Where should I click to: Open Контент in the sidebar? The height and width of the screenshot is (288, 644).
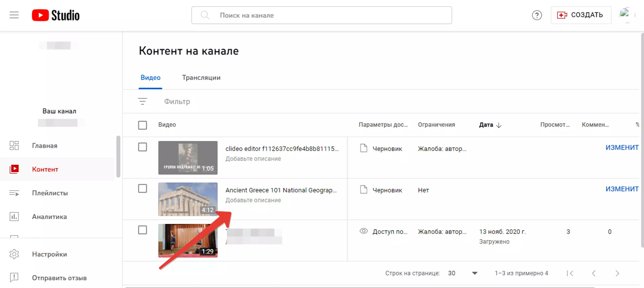point(58,169)
